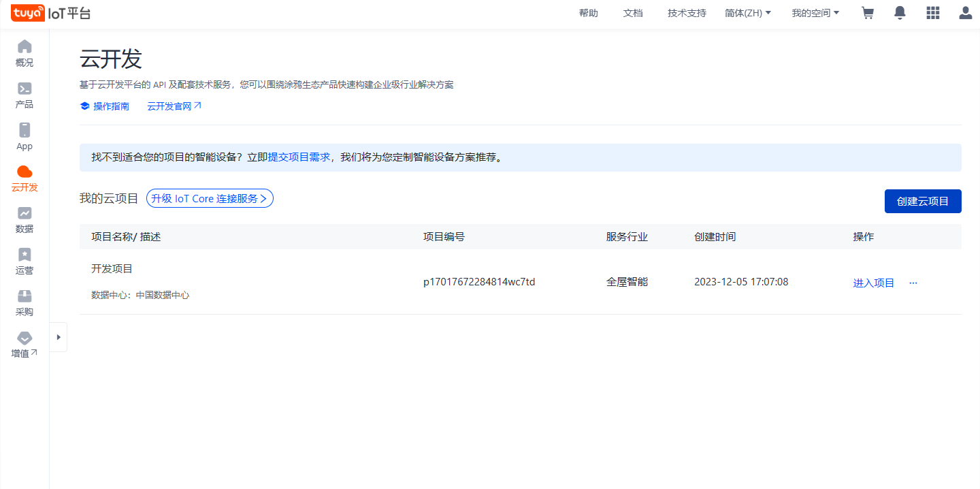Open the 文档 menu item
980x489 pixels.
pos(633,13)
